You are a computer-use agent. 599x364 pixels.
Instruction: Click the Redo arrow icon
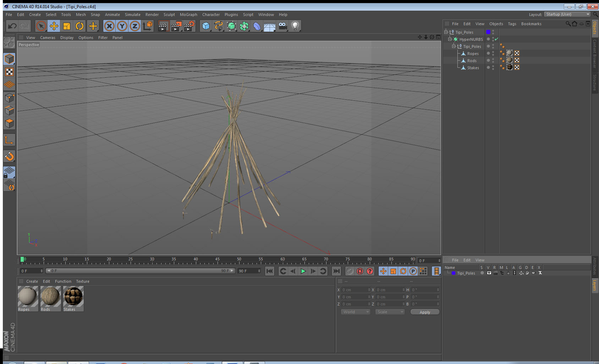25,26
